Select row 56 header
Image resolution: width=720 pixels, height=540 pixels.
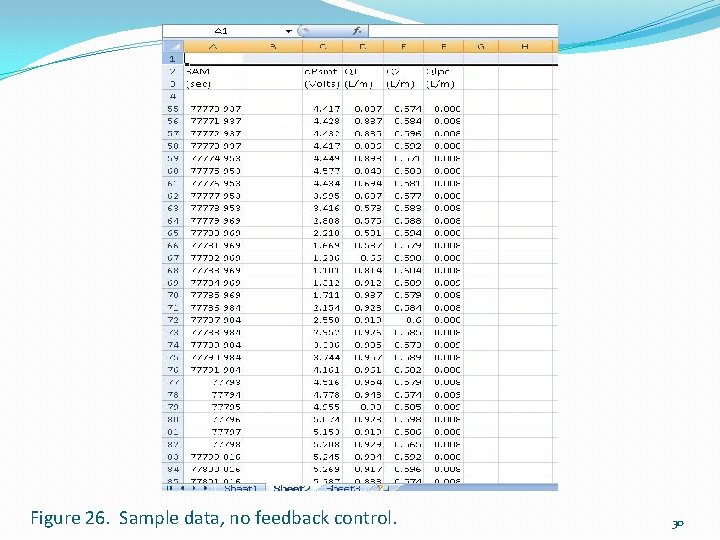point(173,121)
